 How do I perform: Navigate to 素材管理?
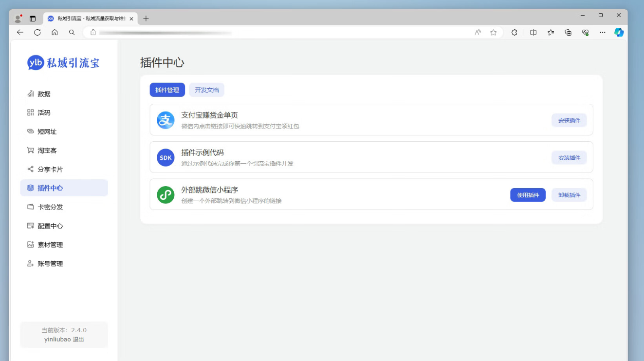[50, 245]
